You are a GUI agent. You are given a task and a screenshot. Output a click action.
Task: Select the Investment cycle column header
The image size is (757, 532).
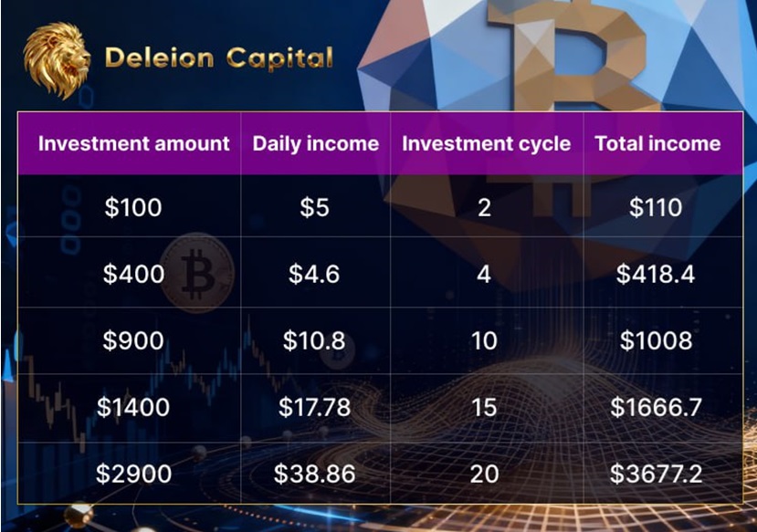[486, 143]
